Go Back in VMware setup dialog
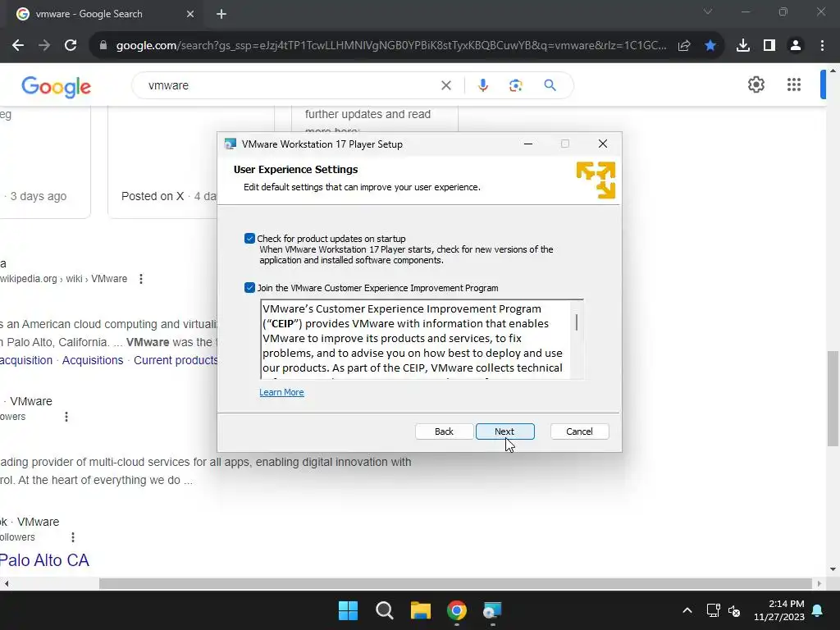 click(444, 431)
